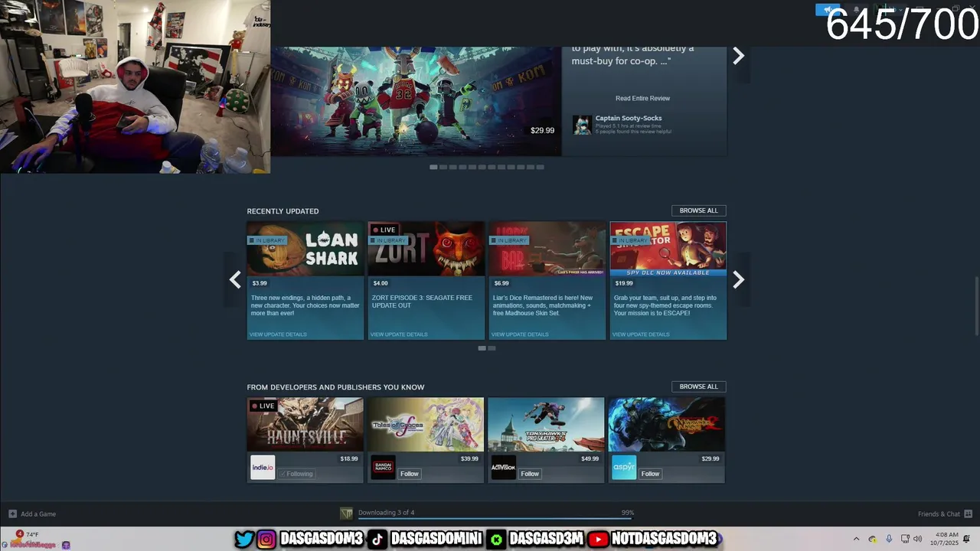Open the Aspyr publisher logo

pyautogui.click(x=624, y=468)
